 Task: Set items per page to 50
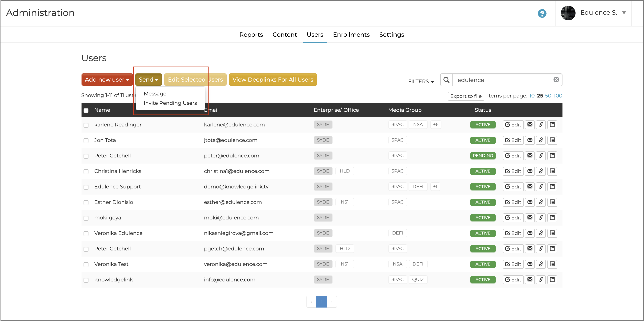point(548,96)
